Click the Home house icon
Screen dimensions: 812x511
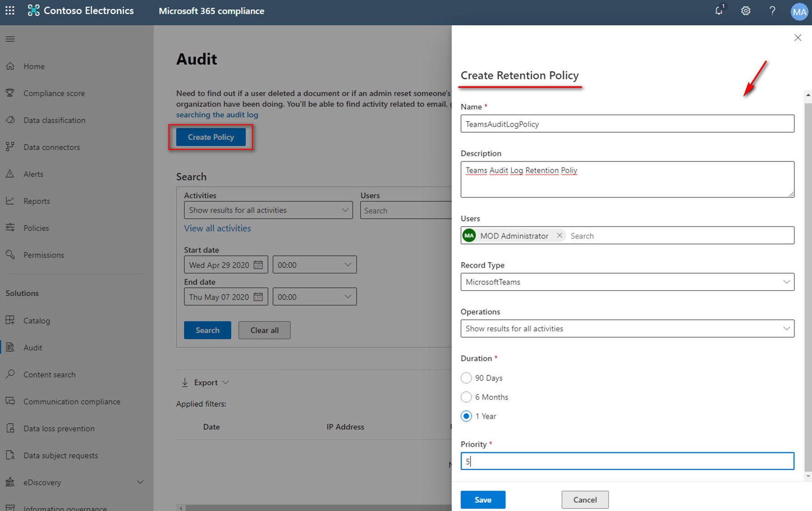tap(10, 66)
